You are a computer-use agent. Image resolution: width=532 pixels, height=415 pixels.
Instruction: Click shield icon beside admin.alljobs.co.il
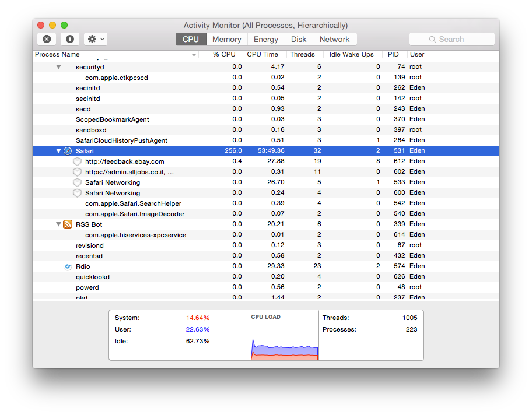pos(78,172)
